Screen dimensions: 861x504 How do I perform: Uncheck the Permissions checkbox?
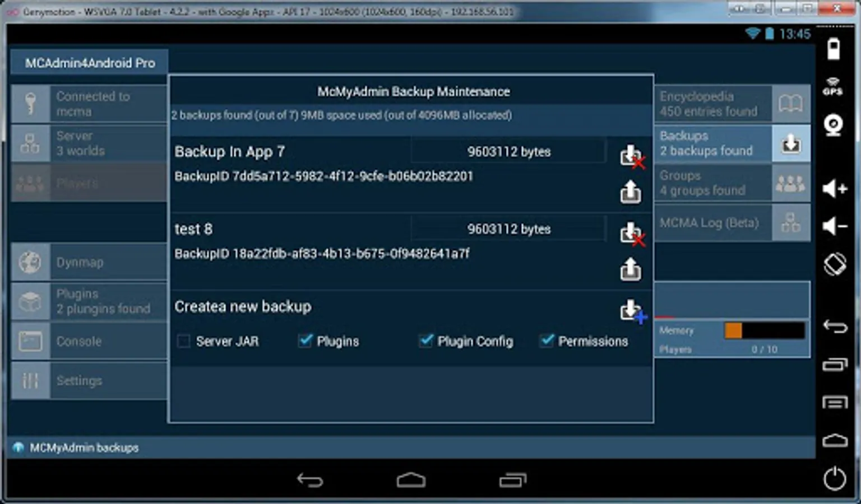coord(547,340)
